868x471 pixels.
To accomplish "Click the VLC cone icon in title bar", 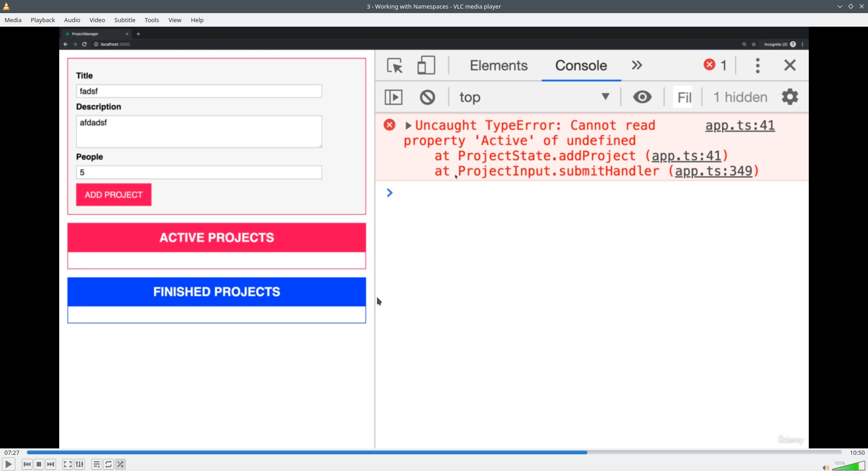I will pyautogui.click(x=6, y=6).
